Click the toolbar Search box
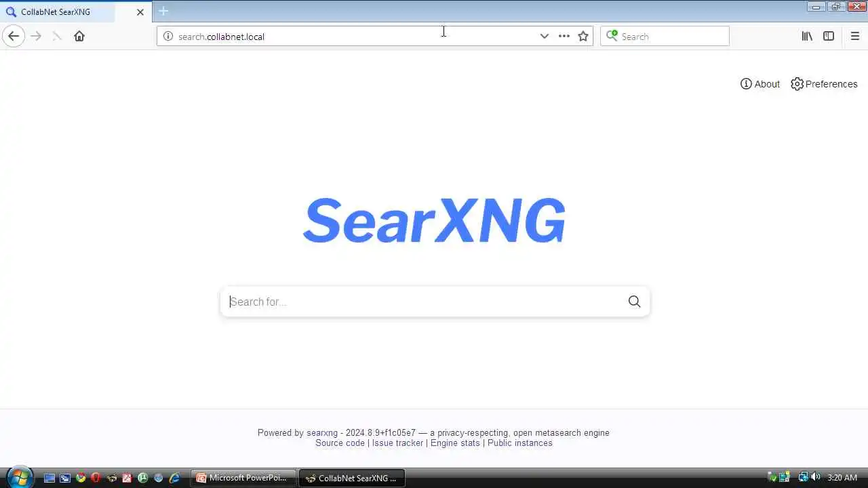This screenshot has height=488, width=868. point(665,36)
